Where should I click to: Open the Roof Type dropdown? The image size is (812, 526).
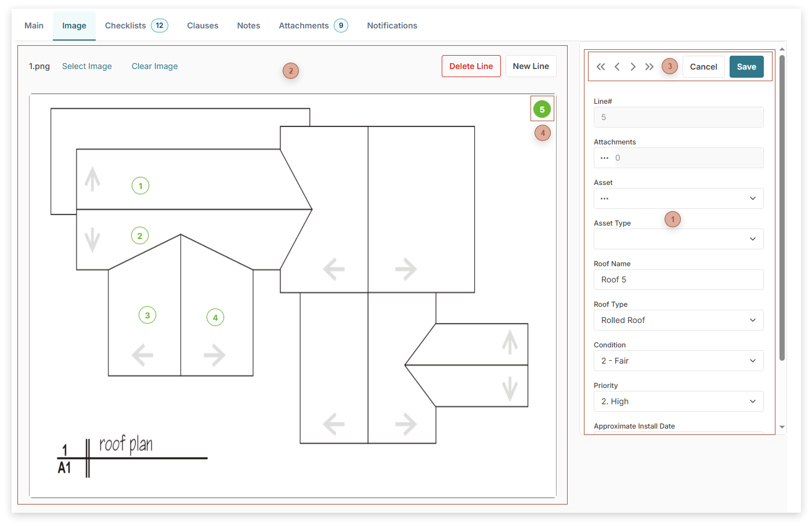678,320
